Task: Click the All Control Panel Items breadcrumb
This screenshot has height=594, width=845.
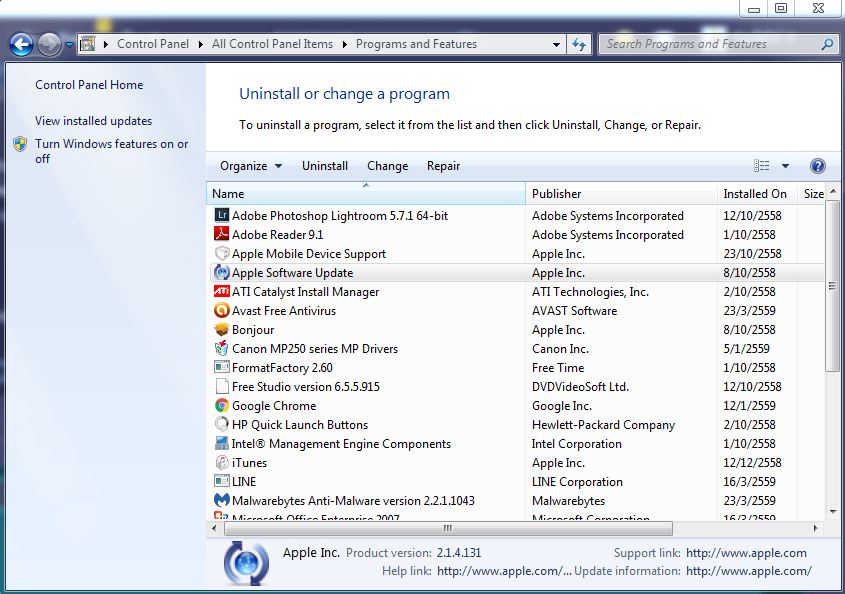Action: [x=272, y=44]
